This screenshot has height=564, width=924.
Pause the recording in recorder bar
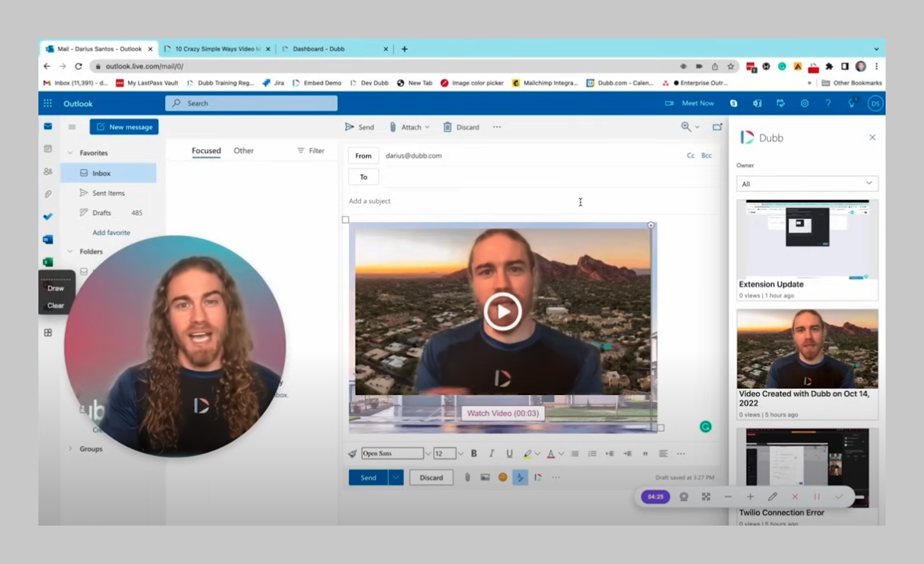[x=817, y=497]
